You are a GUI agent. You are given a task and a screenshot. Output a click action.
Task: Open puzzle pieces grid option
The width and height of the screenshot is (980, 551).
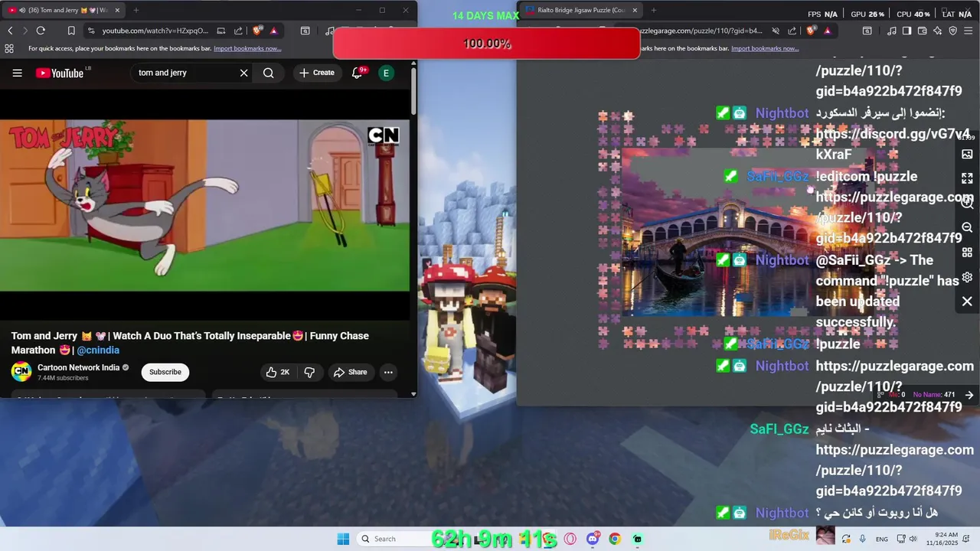point(967,252)
